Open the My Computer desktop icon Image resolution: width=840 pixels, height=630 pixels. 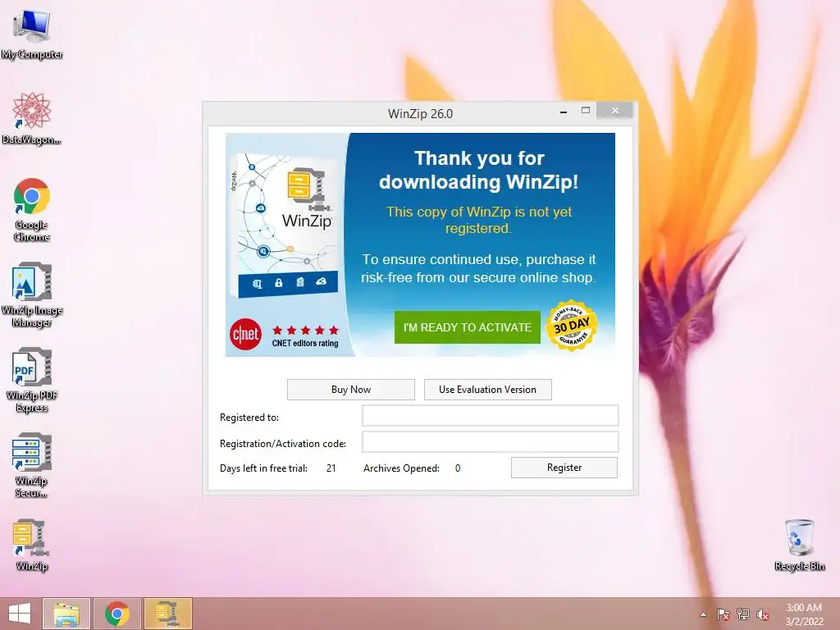coord(32,34)
